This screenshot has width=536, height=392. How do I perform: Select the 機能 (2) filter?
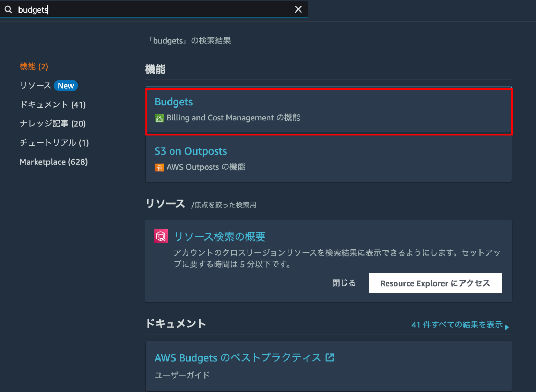(34, 66)
